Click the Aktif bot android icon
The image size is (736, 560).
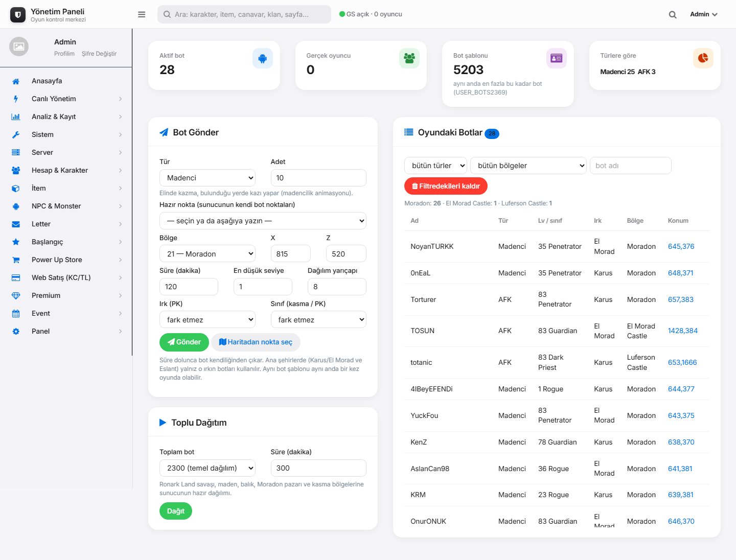tap(263, 59)
